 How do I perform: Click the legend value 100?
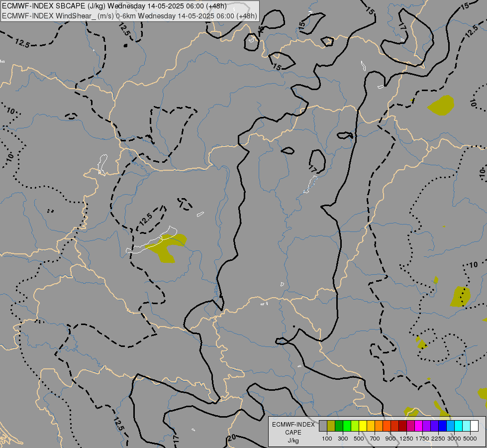coord(327,439)
